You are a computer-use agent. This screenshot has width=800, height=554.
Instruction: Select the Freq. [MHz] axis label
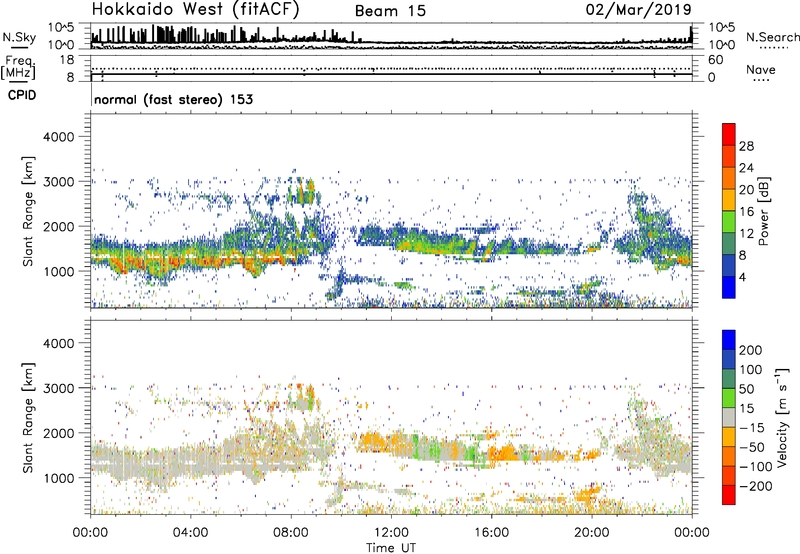[x=18, y=67]
